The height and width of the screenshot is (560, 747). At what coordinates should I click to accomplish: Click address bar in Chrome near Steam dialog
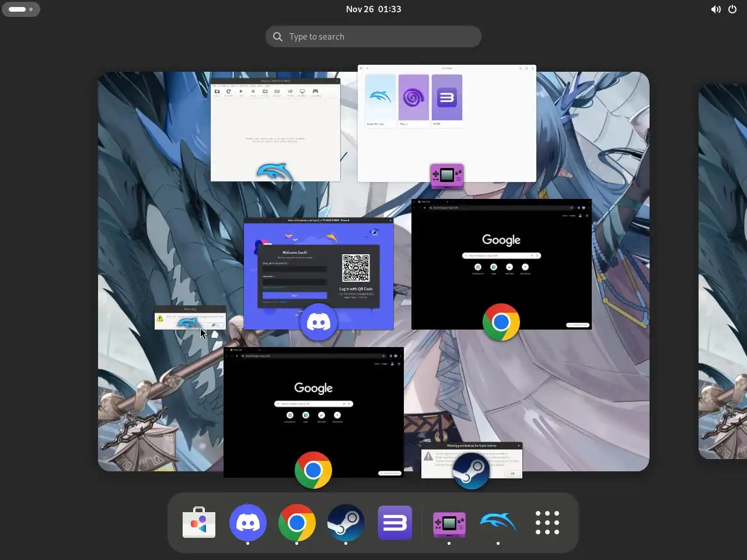(x=313, y=356)
